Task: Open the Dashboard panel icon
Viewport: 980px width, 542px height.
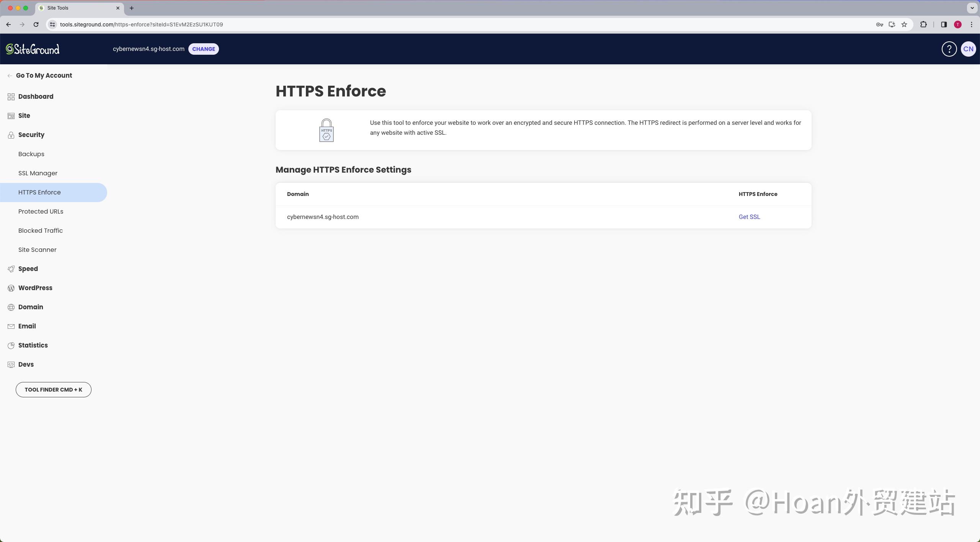Action: (11, 96)
